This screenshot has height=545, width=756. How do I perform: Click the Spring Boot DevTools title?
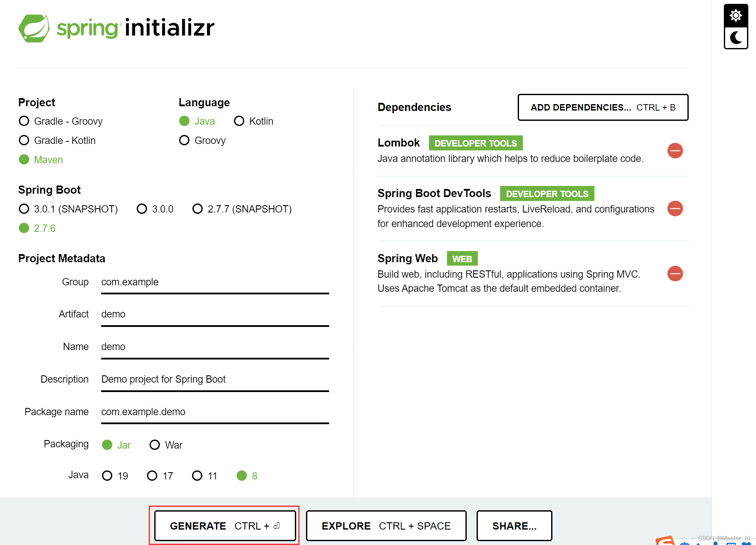pos(434,193)
